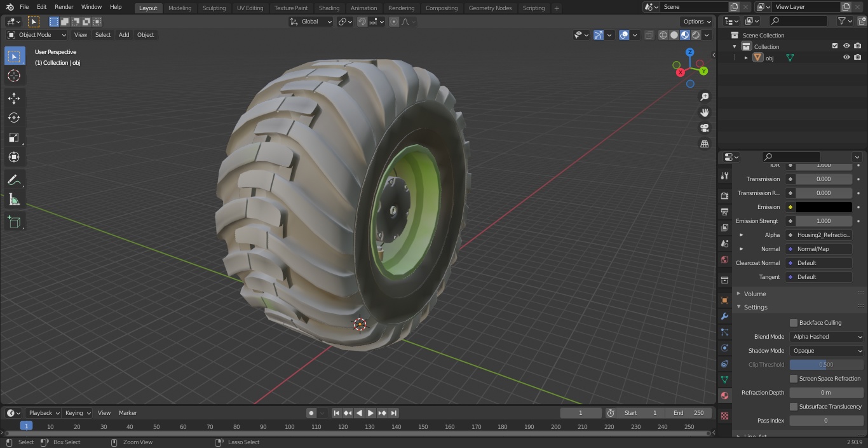Toggle camera view icon in viewport
The height and width of the screenshot is (448, 868).
(704, 128)
